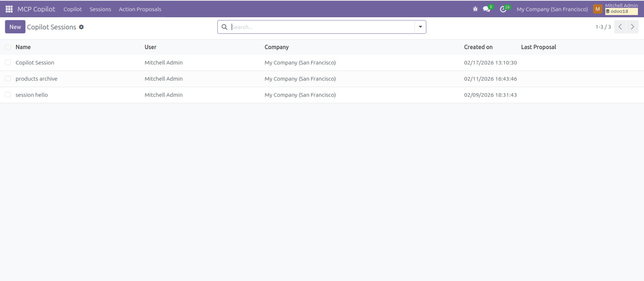This screenshot has height=281, width=644.
Task: Expand the search filter options dropdown
Action: (420, 27)
